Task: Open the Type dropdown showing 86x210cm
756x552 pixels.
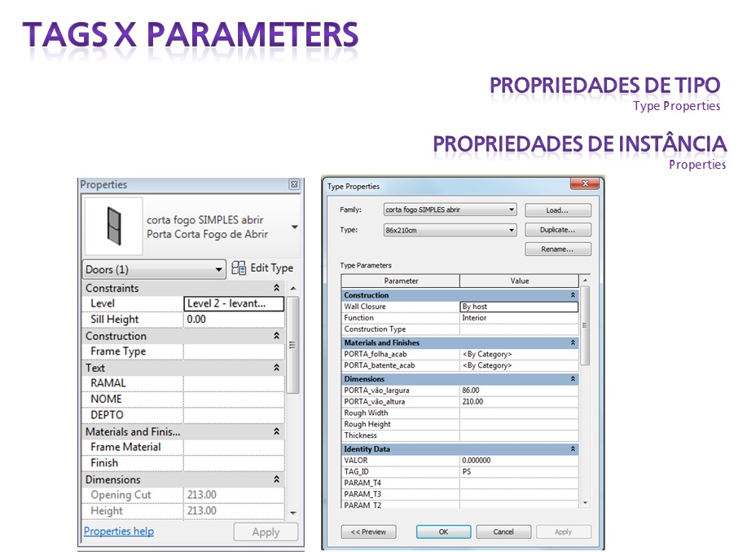Action: coord(511,228)
